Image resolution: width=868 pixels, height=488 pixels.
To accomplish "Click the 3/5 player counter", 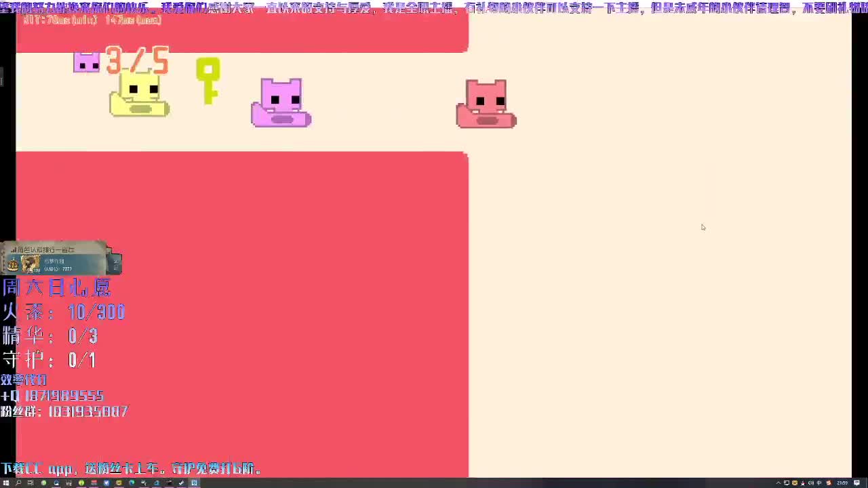I will point(138,60).
